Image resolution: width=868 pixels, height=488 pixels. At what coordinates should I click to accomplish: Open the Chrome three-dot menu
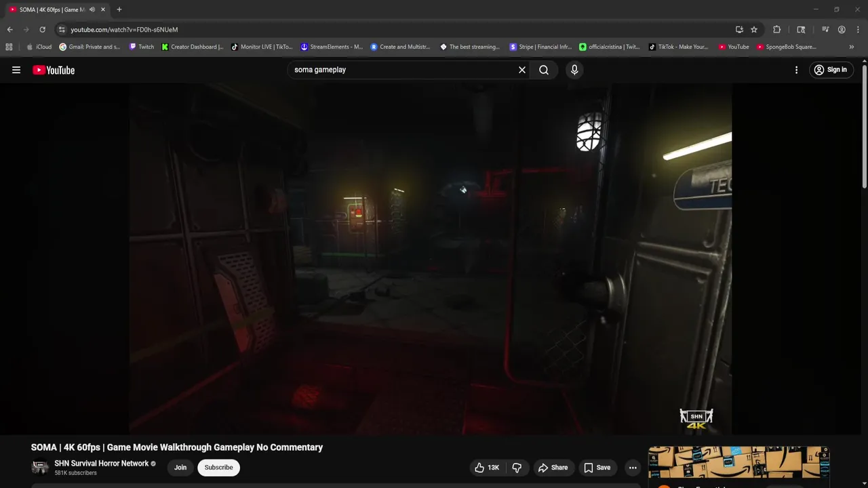coord(859,30)
